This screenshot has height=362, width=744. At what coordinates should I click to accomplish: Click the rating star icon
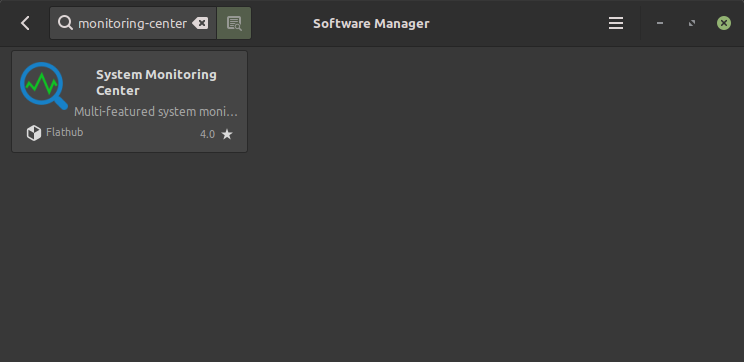point(227,134)
